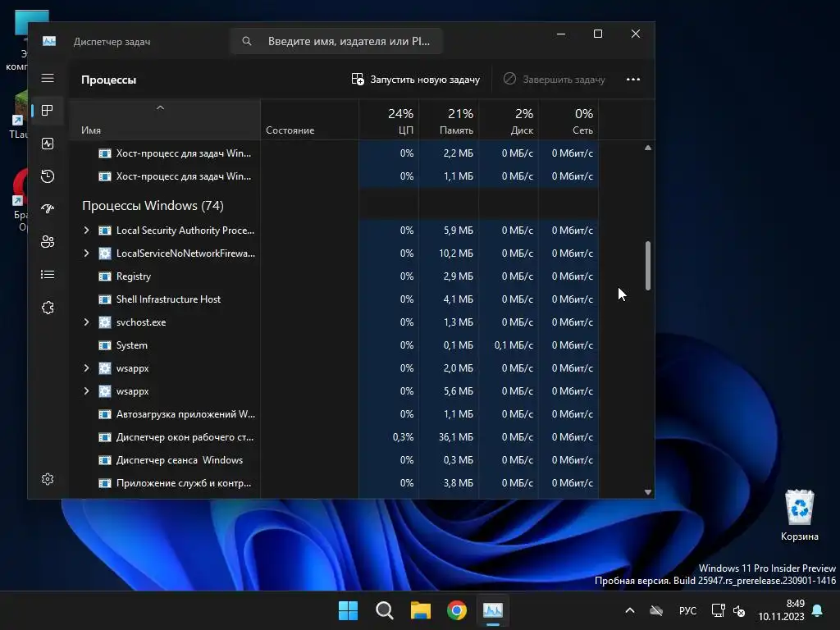Open the hamburger navigation menu
Viewport: 840px width, 630px height.
(x=48, y=78)
